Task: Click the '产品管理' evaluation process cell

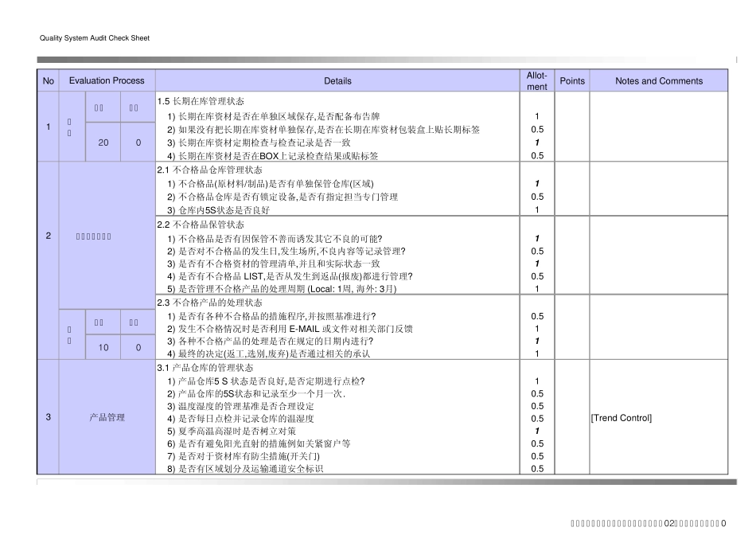Action: coord(107,417)
